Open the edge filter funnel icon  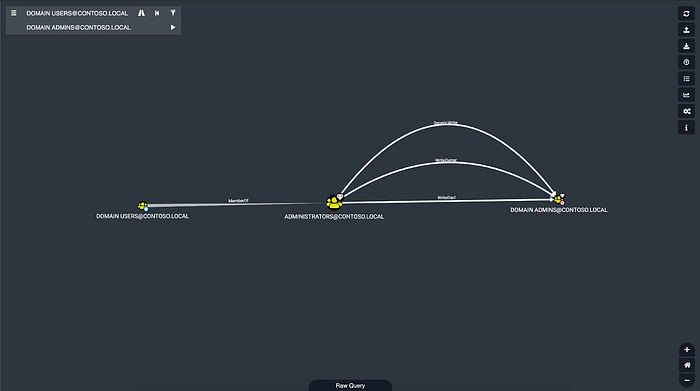click(x=173, y=13)
